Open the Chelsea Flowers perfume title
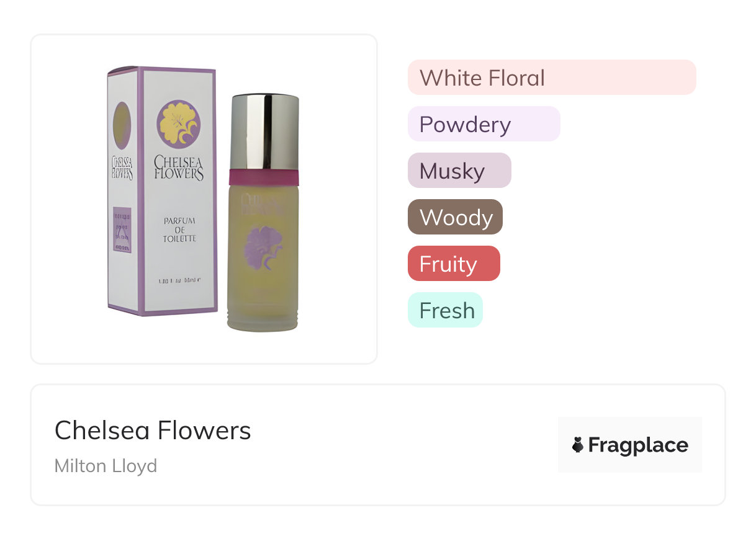 [153, 431]
